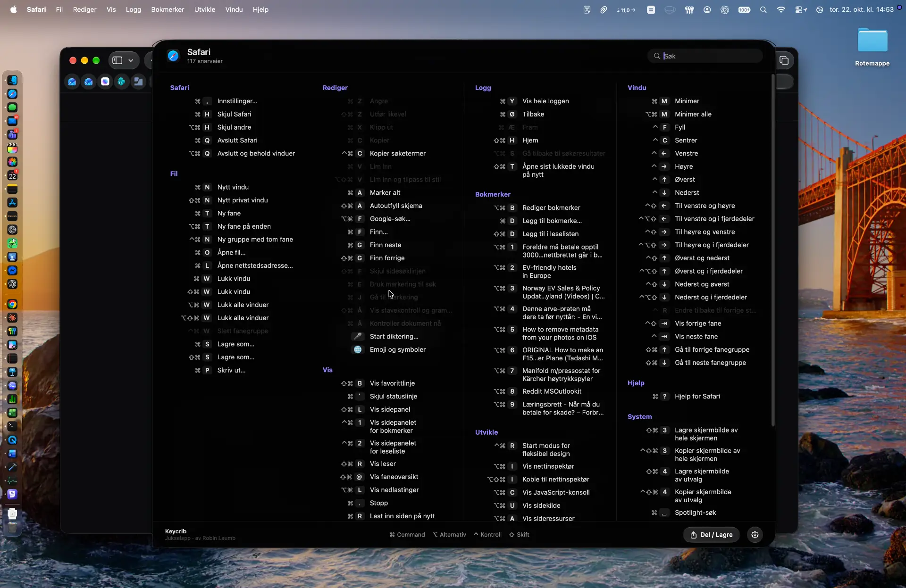Open the Bokmerker menu in menu bar
The height and width of the screenshot is (588, 906).
[x=168, y=9]
